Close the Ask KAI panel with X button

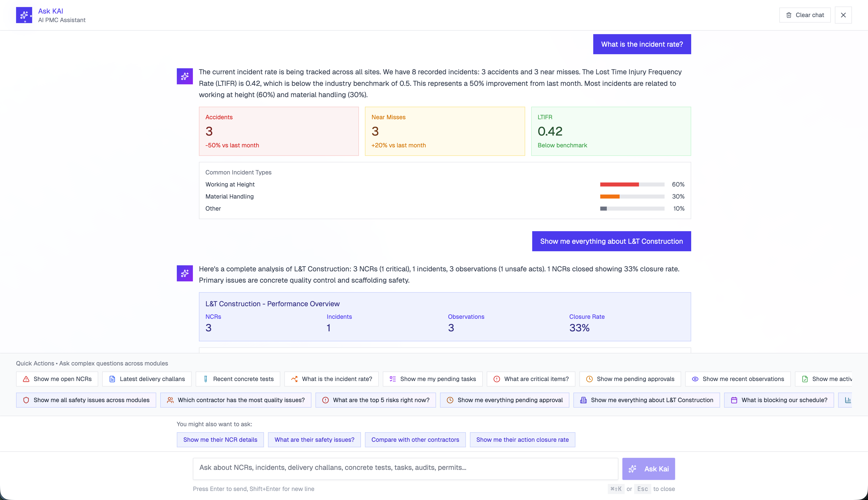pos(843,15)
